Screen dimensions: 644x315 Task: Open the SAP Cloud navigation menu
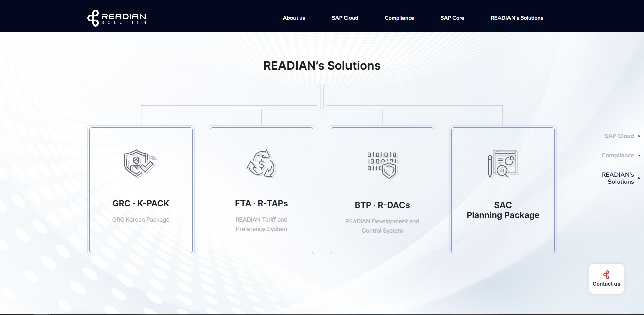pyautogui.click(x=345, y=18)
